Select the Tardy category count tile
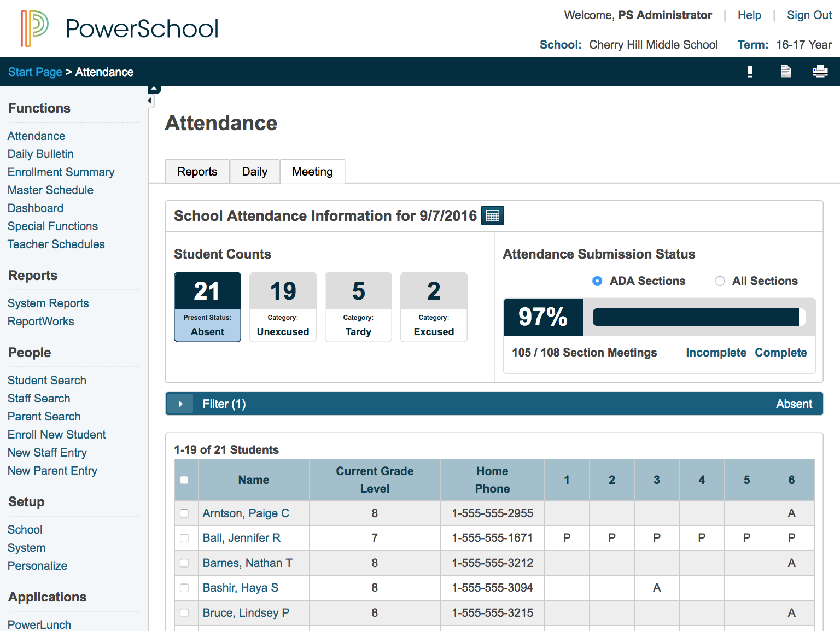The image size is (840, 631). pyautogui.click(x=358, y=307)
